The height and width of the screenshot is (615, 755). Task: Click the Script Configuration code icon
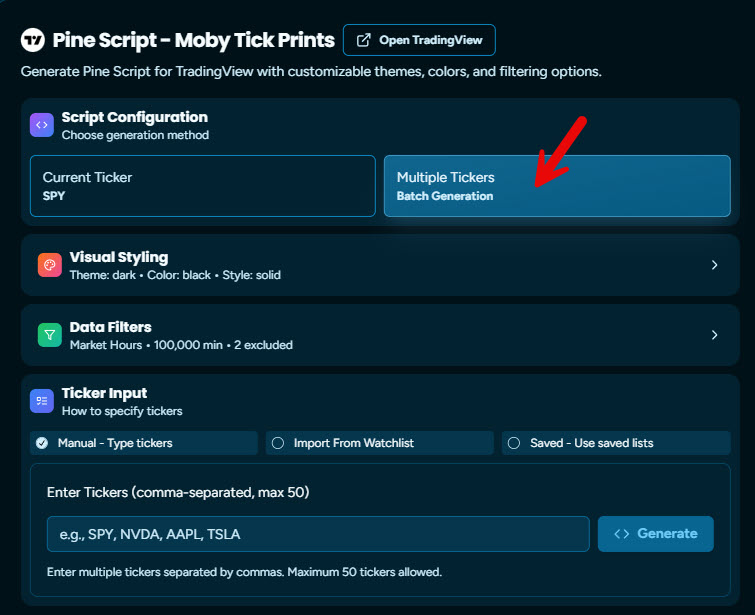42,125
